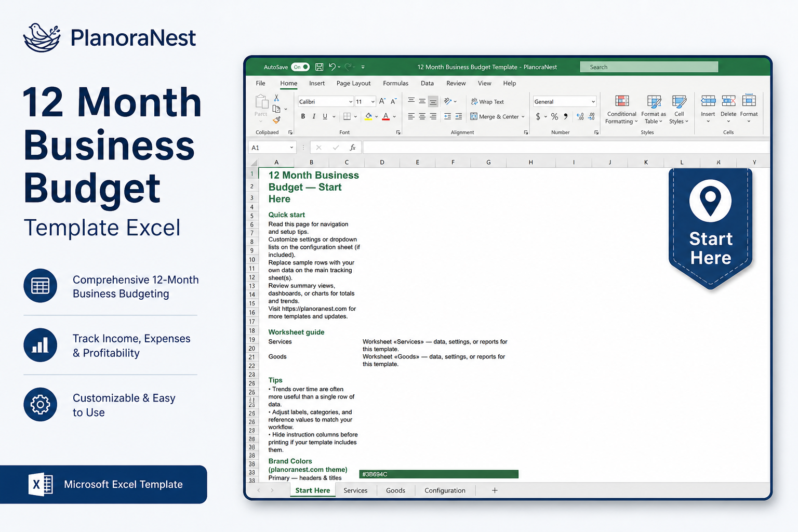The width and height of the screenshot is (798, 532).
Task: Click the Decrease Decimal icon
Action: tap(591, 116)
